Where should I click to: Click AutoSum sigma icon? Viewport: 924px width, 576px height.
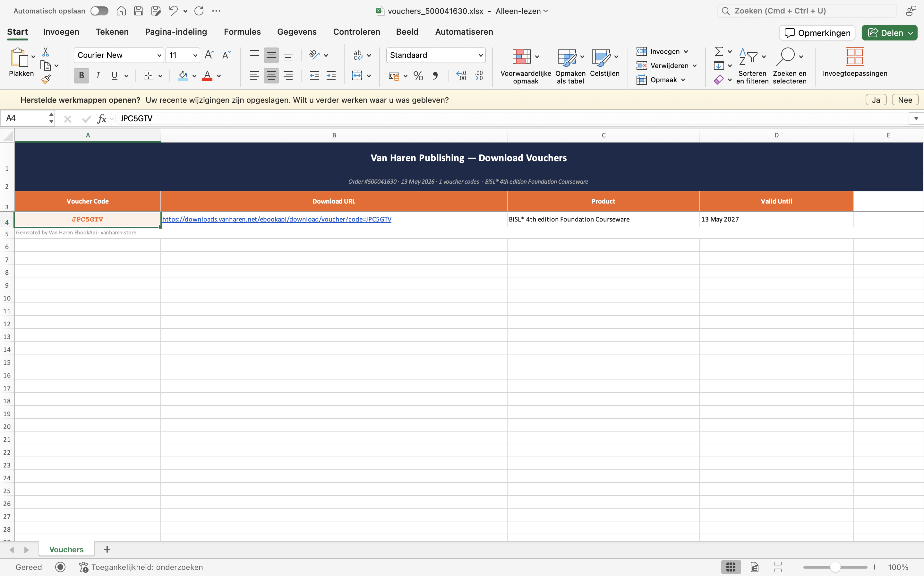coord(719,51)
